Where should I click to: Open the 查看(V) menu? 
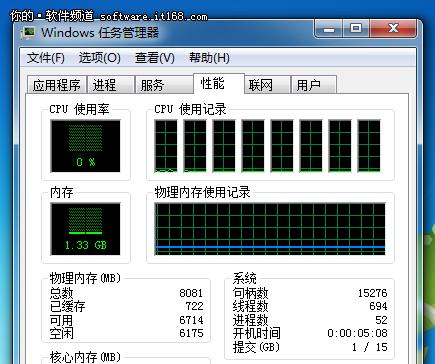tap(155, 58)
